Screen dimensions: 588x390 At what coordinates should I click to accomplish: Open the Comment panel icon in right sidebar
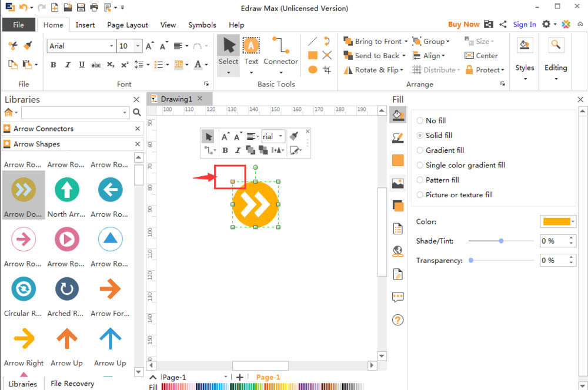pos(397,297)
